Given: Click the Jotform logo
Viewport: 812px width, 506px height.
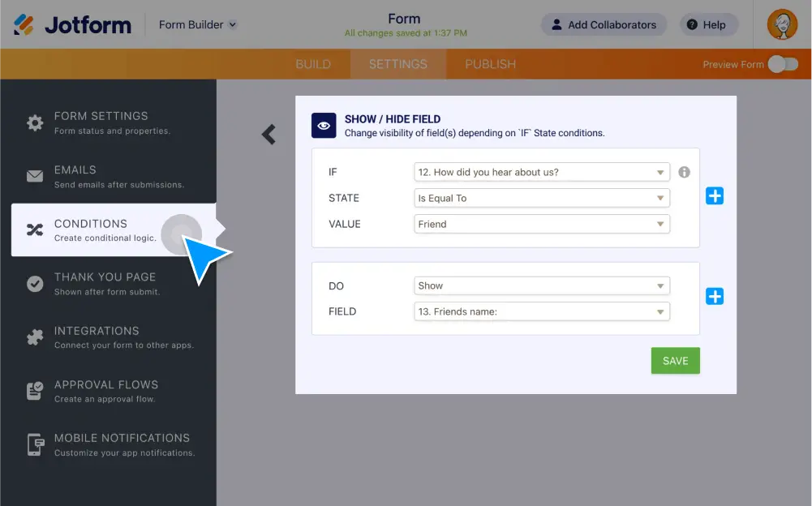Looking at the screenshot, I should (72, 24).
